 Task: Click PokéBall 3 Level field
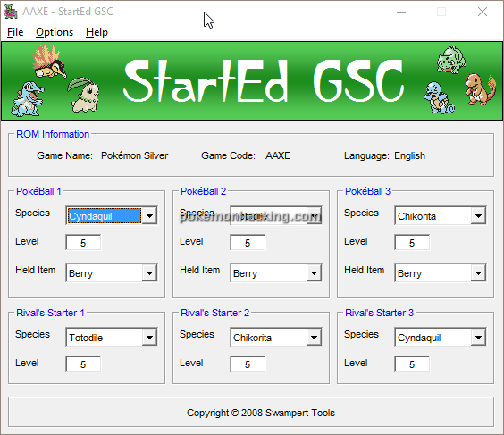pyautogui.click(x=412, y=243)
